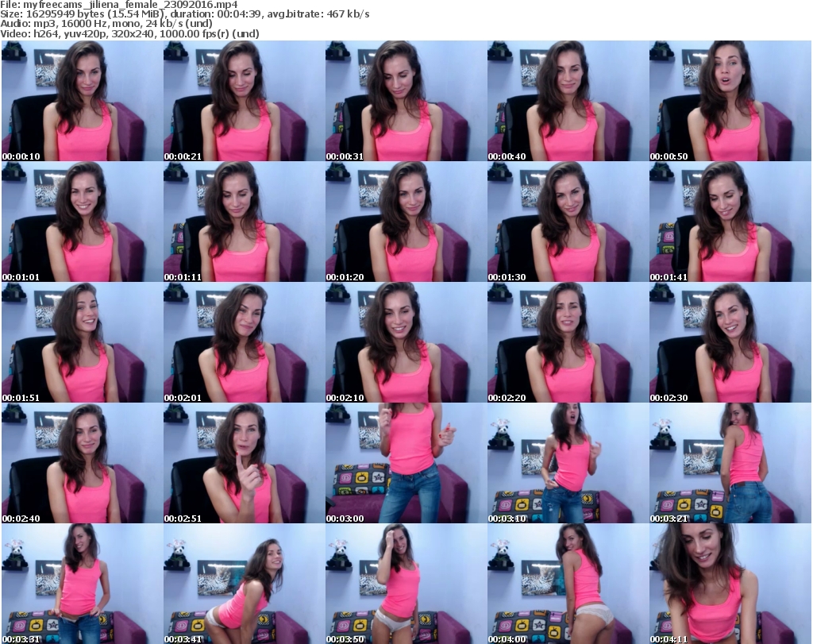
Task: Select the frame marked 00:01:41
Action: pos(730,222)
